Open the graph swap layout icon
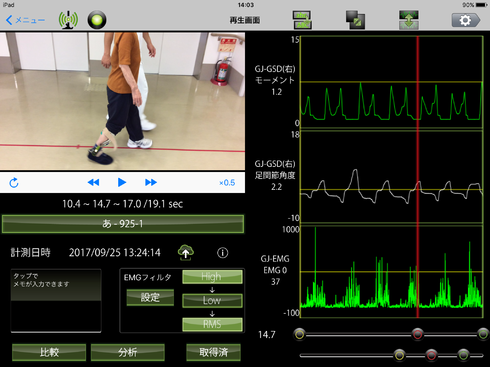 [x=302, y=20]
